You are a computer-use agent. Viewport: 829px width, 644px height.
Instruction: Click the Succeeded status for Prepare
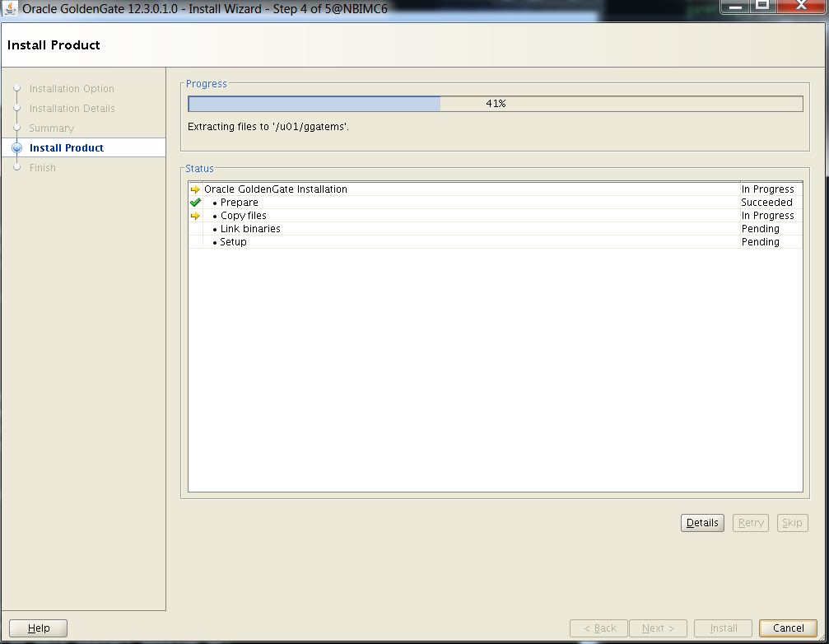tap(766, 203)
